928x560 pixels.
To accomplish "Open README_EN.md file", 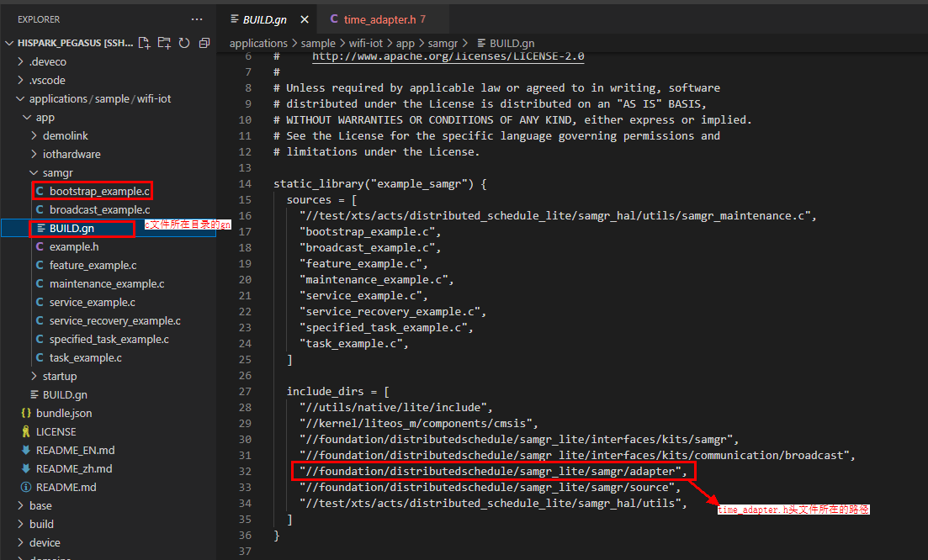I will pos(75,450).
